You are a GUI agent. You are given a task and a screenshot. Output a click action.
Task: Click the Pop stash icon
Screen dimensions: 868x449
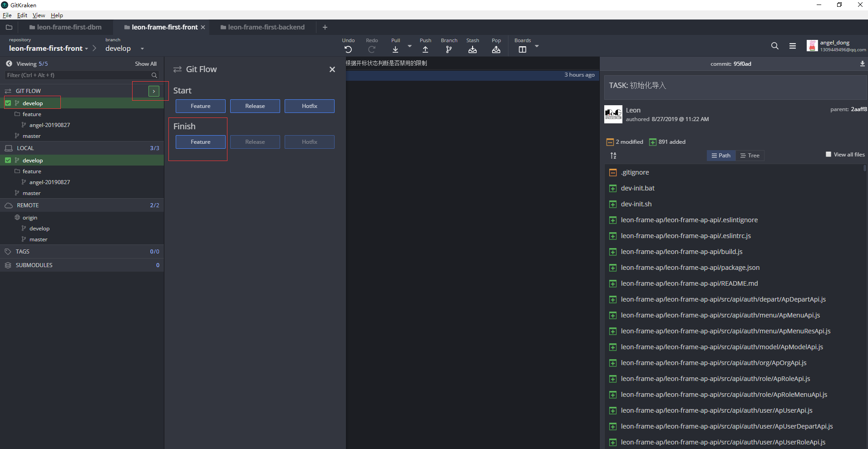[x=496, y=49]
